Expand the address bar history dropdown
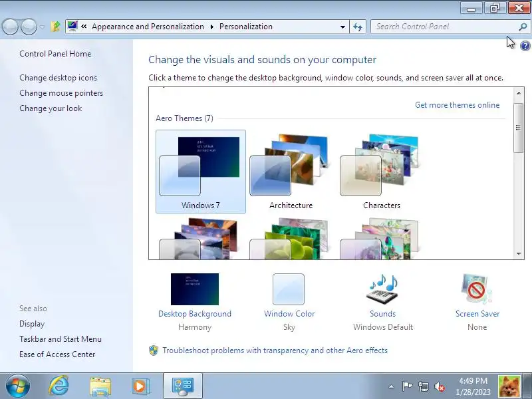The image size is (532, 399). pos(342,27)
